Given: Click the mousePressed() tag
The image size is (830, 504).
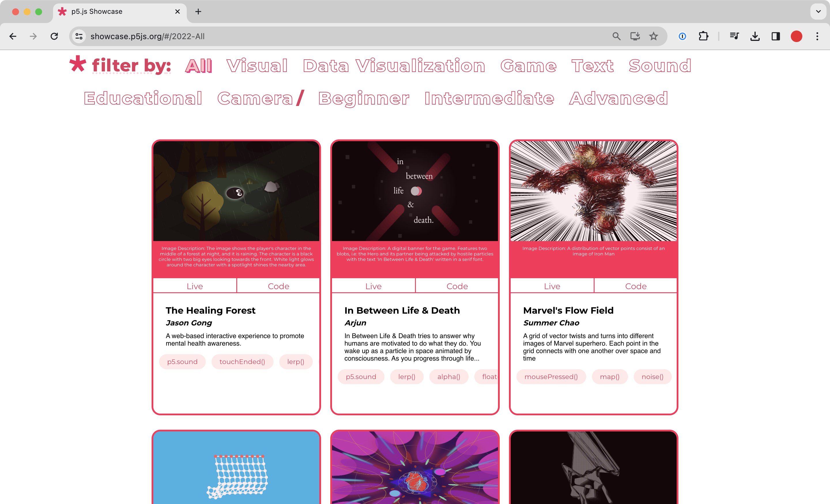Looking at the screenshot, I should coord(551,377).
